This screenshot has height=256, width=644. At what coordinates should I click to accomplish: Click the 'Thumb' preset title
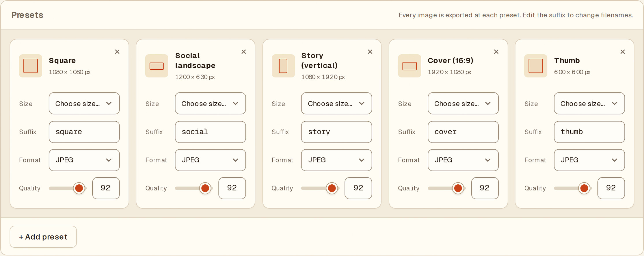[567, 60]
